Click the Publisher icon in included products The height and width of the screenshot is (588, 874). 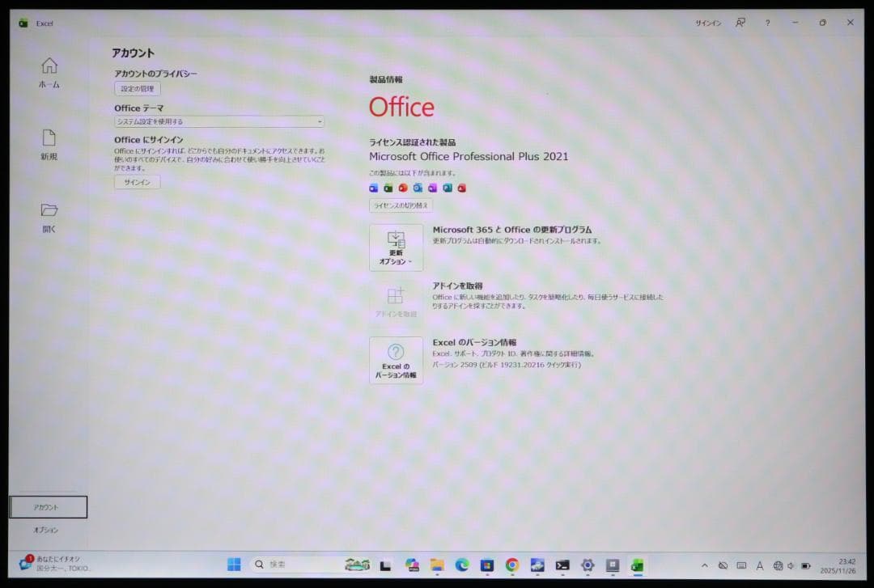pos(447,188)
